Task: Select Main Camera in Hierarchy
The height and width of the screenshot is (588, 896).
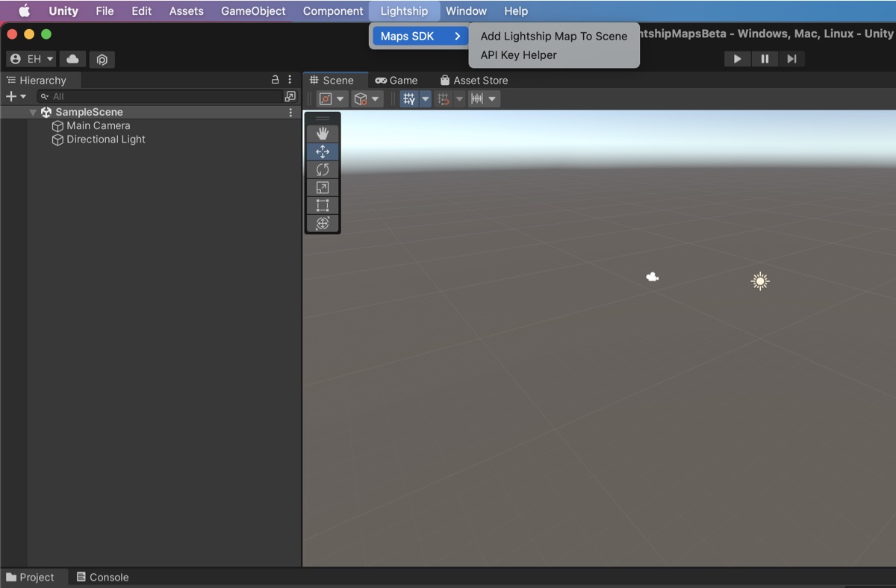Action: tap(98, 125)
